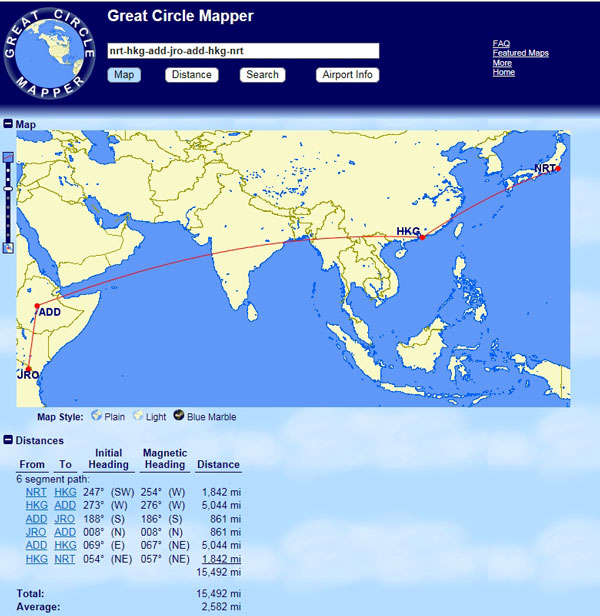Select the Light map style globe icon

[138, 415]
